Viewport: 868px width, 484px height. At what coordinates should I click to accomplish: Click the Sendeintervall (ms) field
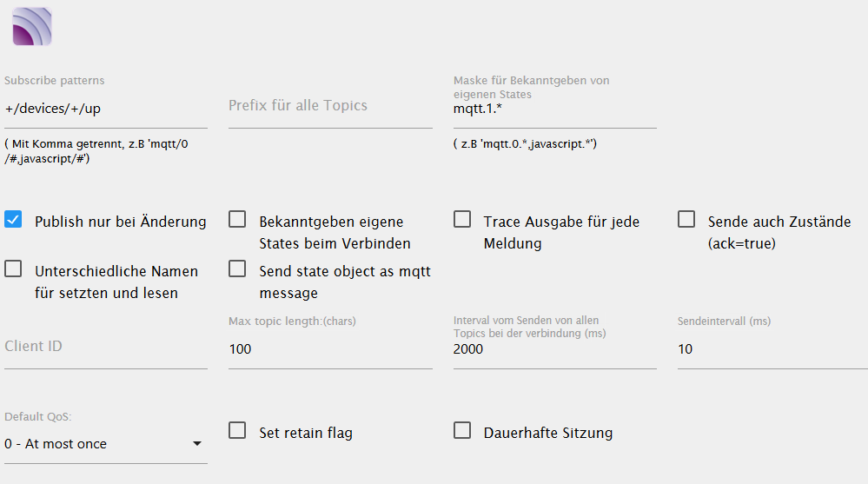pos(772,349)
